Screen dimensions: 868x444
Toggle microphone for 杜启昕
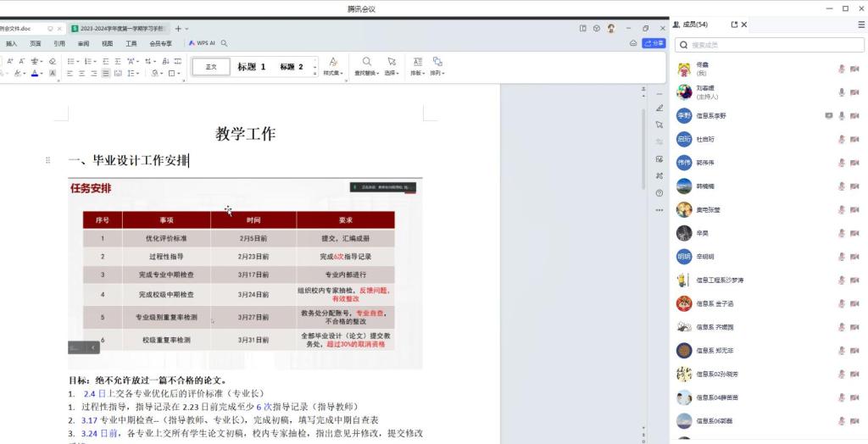pyautogui.click(x=842, y=139)
